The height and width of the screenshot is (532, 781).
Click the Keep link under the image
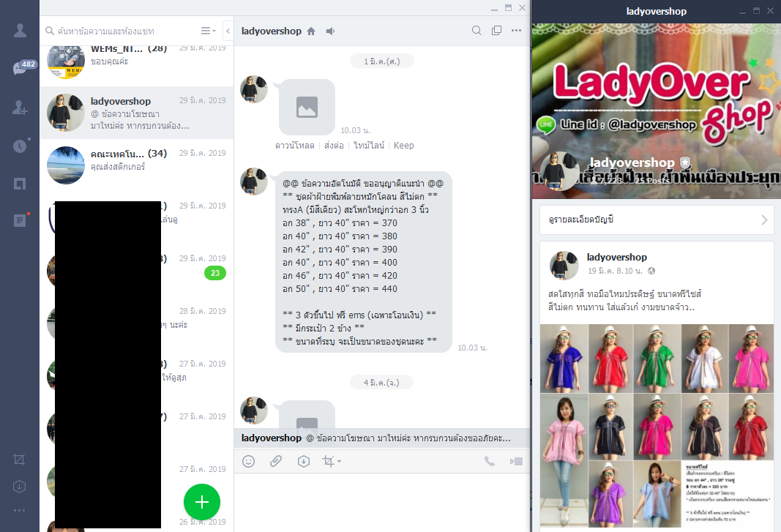pos(403,146)
